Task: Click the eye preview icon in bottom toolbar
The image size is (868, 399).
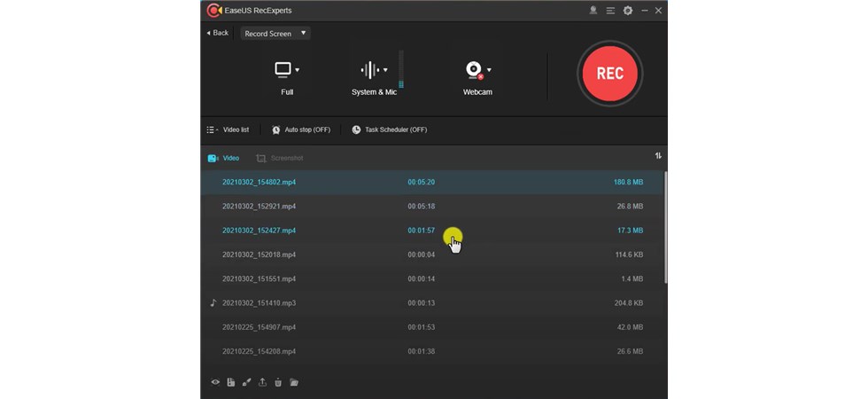Action: 215,382
